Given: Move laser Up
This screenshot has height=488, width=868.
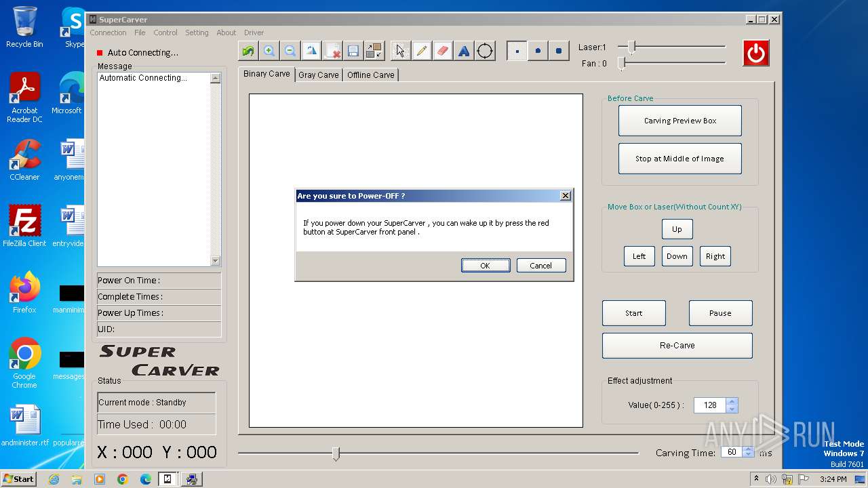Looking at the screenshot, I should (677, 229).
